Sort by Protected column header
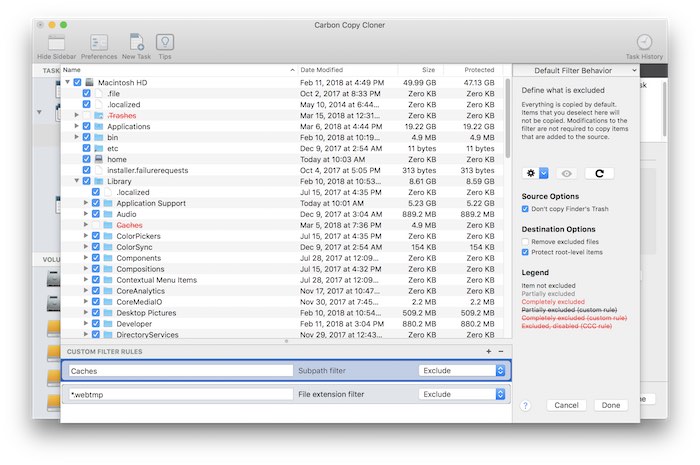This screenshot has height=465, width=700. (473, 70)
